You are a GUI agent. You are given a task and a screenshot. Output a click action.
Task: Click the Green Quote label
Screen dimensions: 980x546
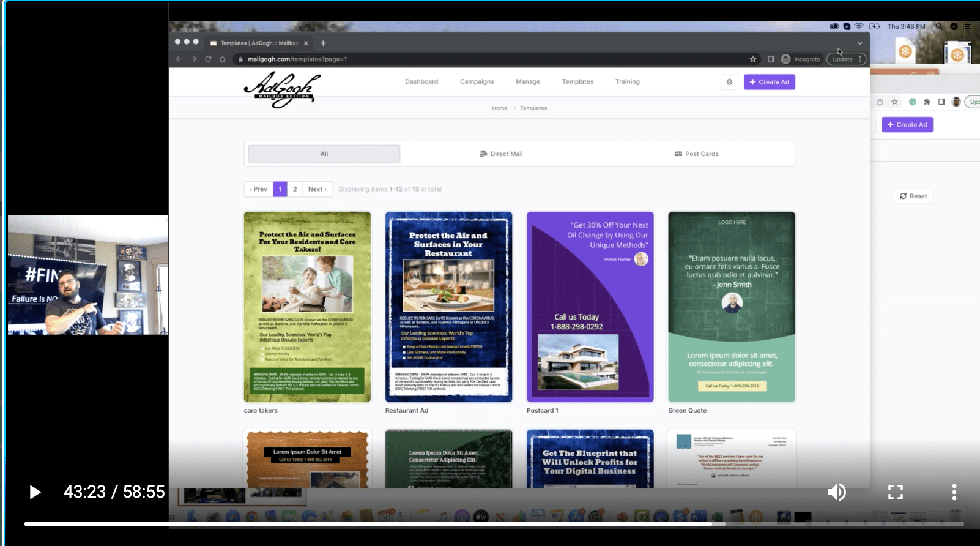(x=688, y=411)
